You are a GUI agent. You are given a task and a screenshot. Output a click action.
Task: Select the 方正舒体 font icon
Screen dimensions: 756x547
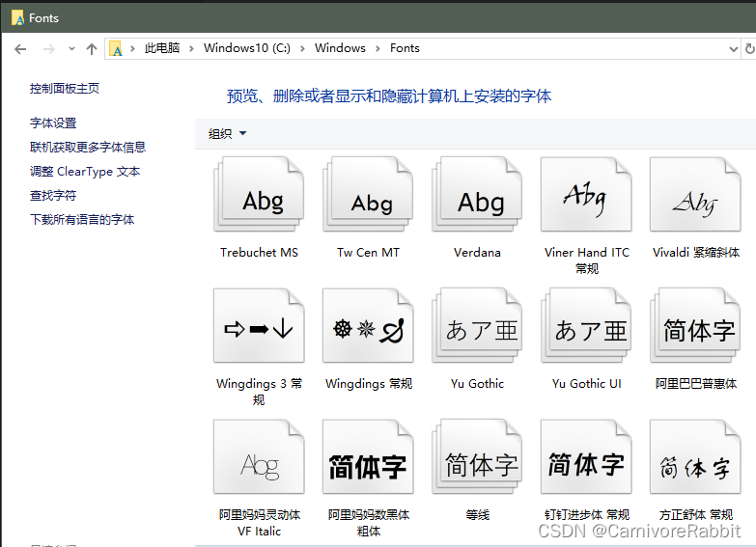point(695,456)
